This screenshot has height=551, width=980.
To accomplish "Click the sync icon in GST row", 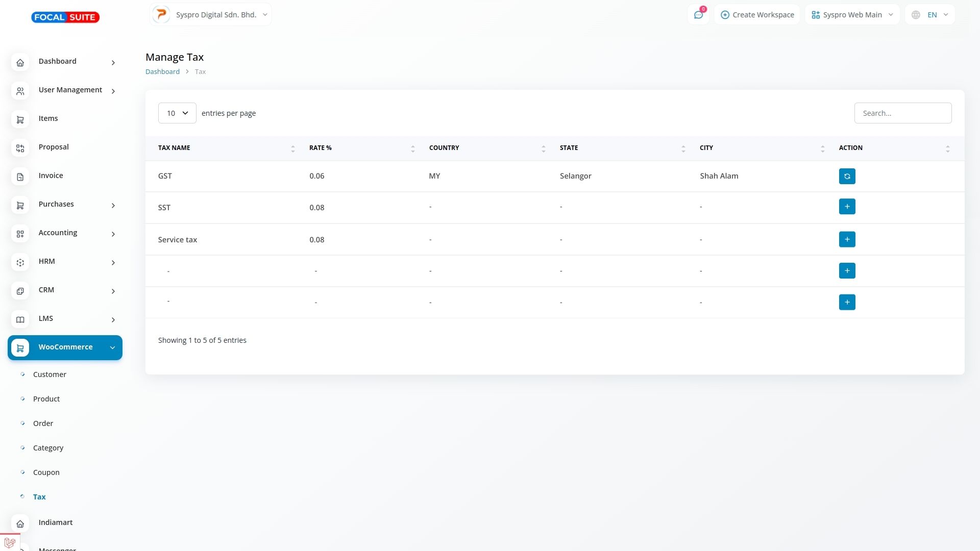I will coord(847,176).
